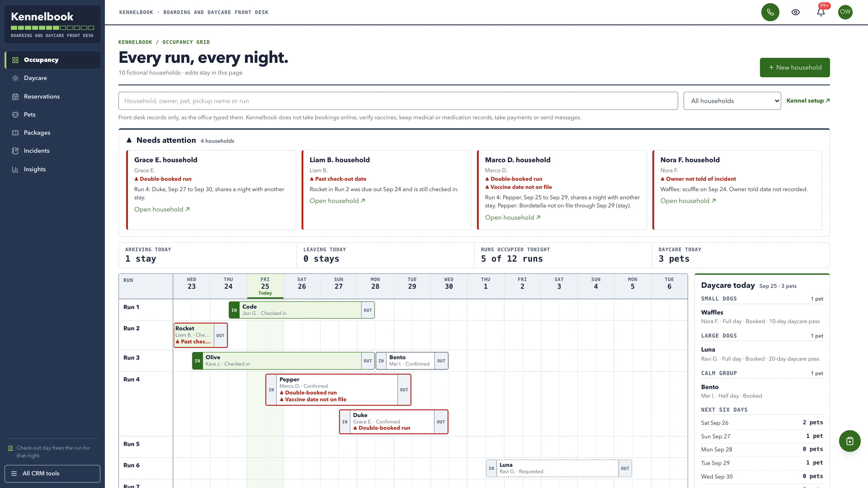Select Packages in the sidebar

(52, 133)
